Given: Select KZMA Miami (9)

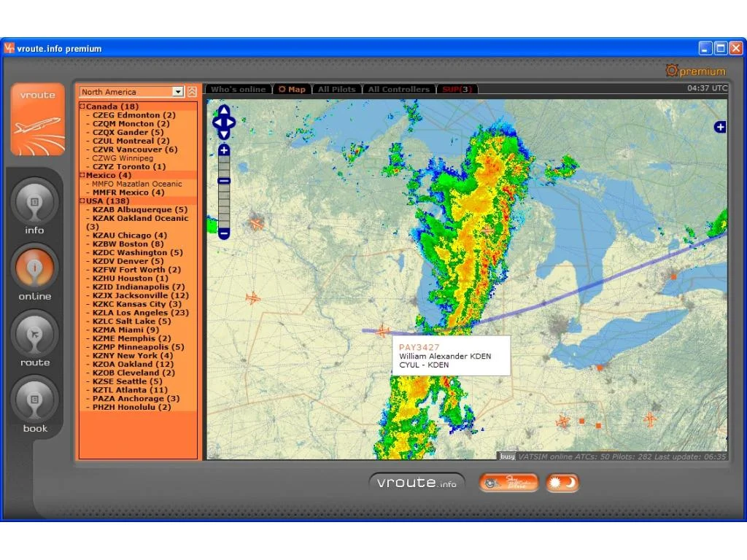Looking at the screenshot, I should point(125,330).
